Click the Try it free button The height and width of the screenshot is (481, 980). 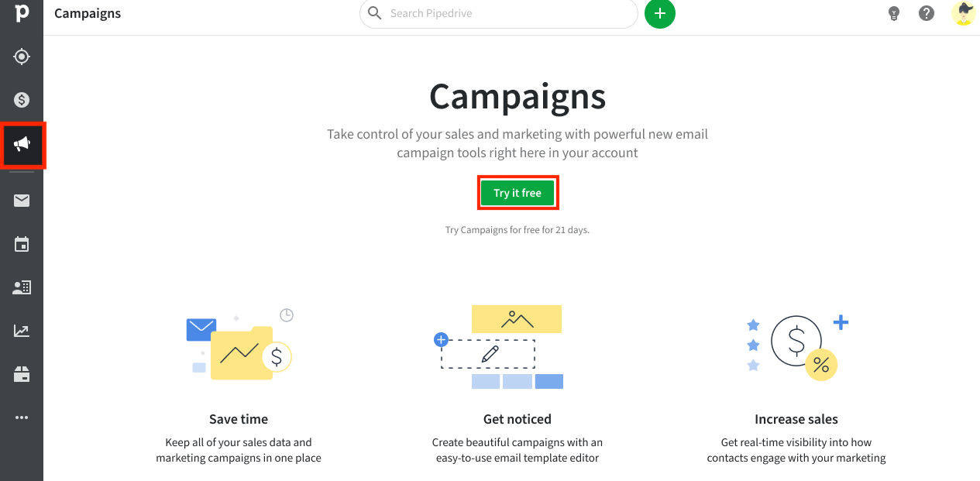coord(518,192)
